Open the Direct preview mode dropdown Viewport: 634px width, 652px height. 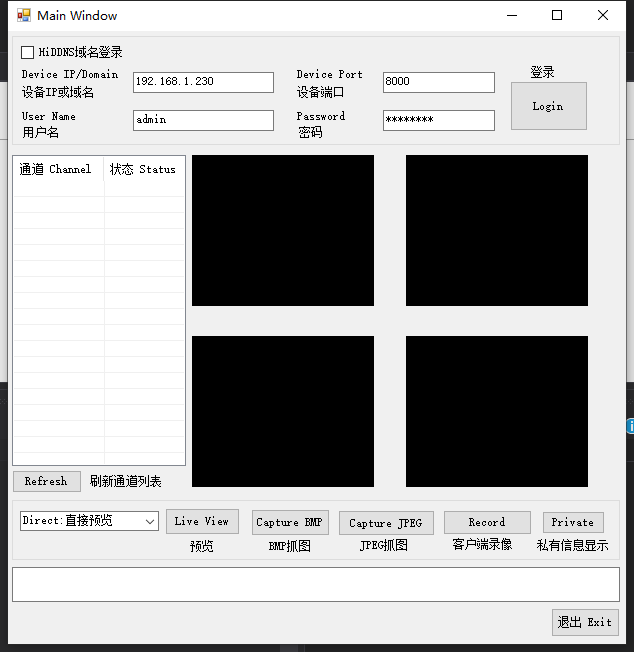89,521
